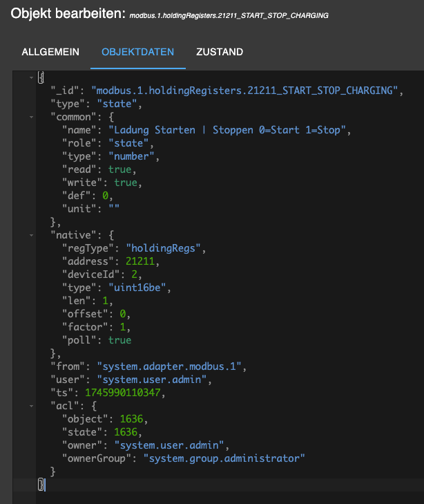Click the "poll" true value

click(119, 340)
